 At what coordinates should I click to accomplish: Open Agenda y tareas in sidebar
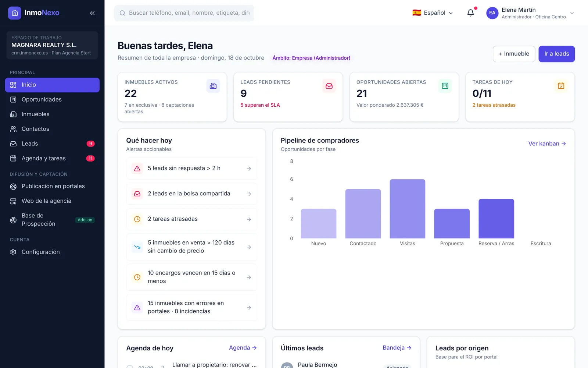pos(52,159)
